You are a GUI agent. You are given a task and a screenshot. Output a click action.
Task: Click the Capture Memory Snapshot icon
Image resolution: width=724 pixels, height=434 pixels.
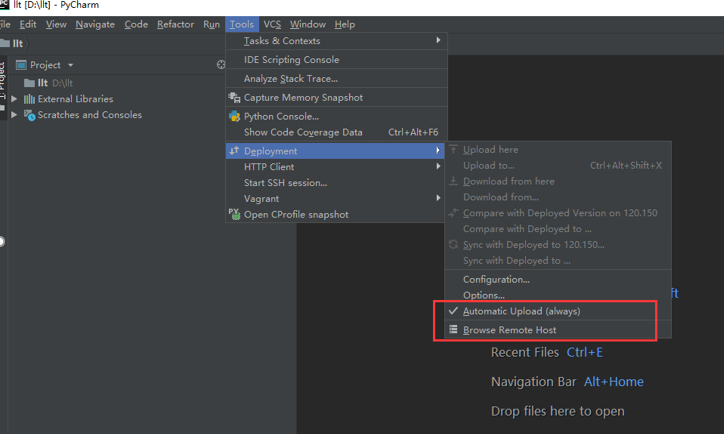pos(235,97)
